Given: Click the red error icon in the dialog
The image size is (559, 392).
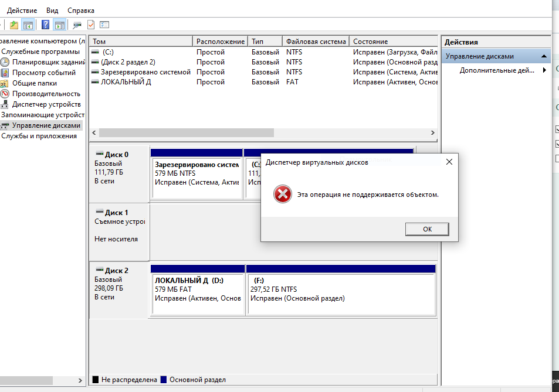Looking at the screenshot, I should pos(282,194).
